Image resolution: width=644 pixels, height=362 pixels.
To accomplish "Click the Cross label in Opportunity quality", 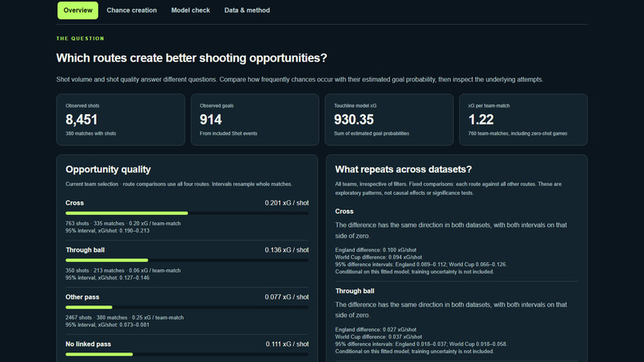I will 74,203.
